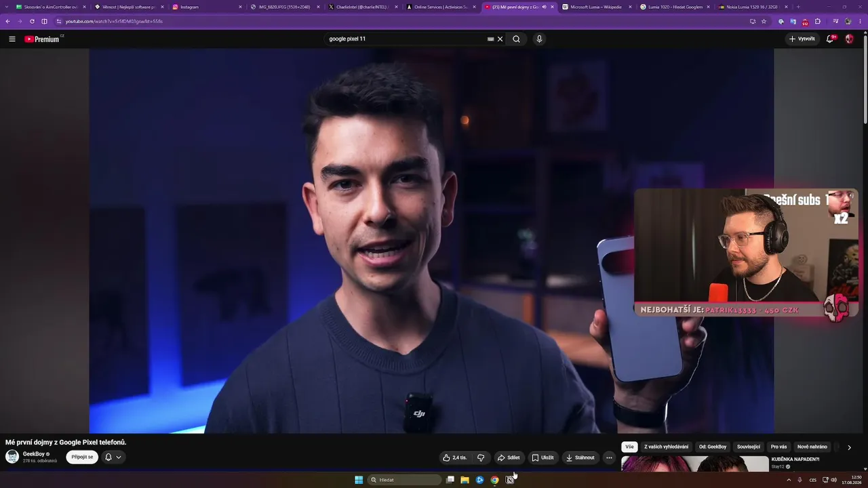Screen dimensions: 868x488
Task: Click the 'Připojit se' join button
Action: tap(82, 457)
